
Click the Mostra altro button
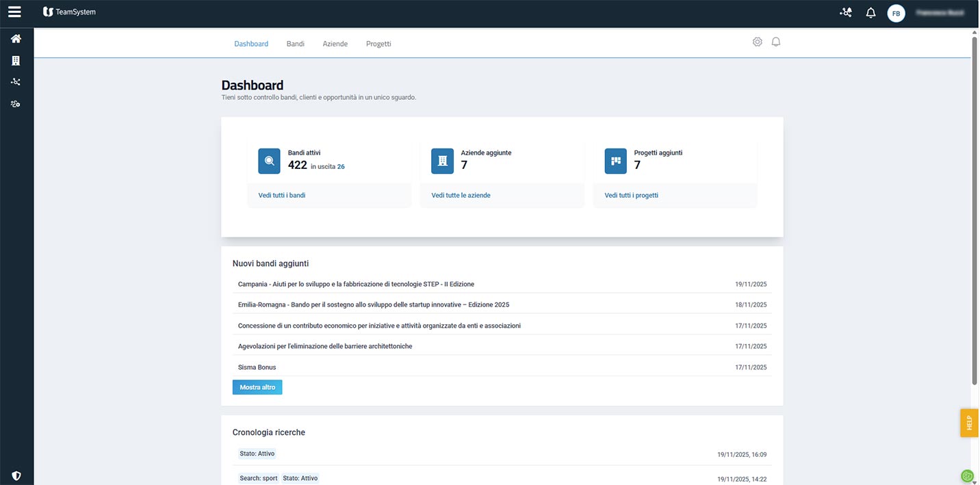pos(257,387)
